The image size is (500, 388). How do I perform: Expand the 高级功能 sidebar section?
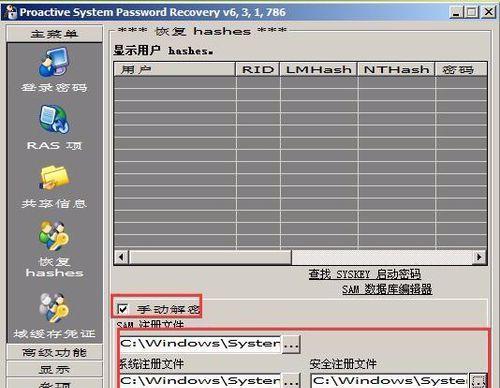(x=54, y=352)
